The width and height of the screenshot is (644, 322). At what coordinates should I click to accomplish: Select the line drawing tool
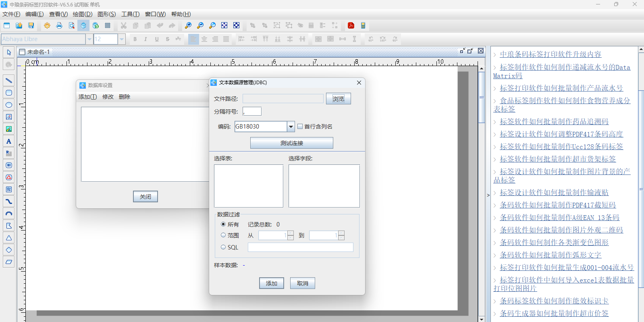[x=8, y=81]
